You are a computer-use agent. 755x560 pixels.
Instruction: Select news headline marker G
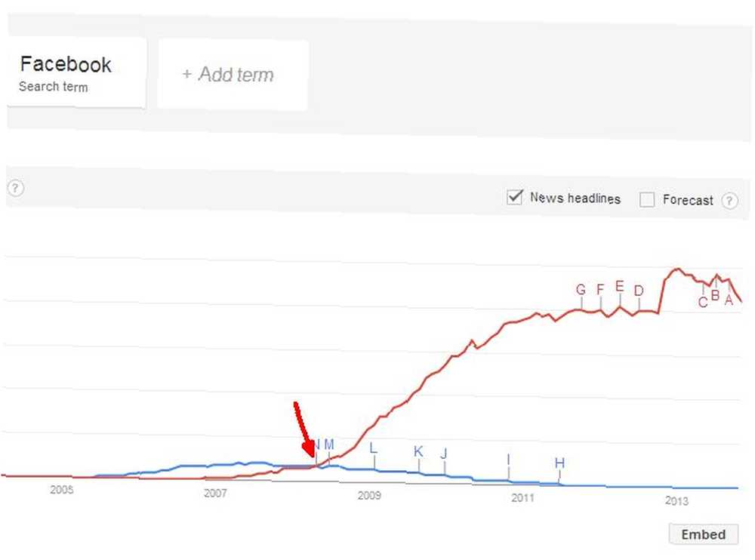581,289
